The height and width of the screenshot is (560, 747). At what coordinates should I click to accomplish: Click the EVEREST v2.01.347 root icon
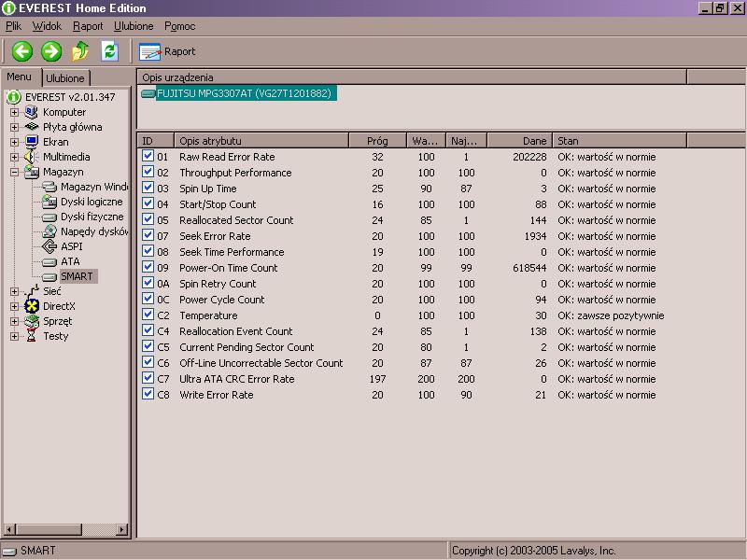[x=14, y=97]
